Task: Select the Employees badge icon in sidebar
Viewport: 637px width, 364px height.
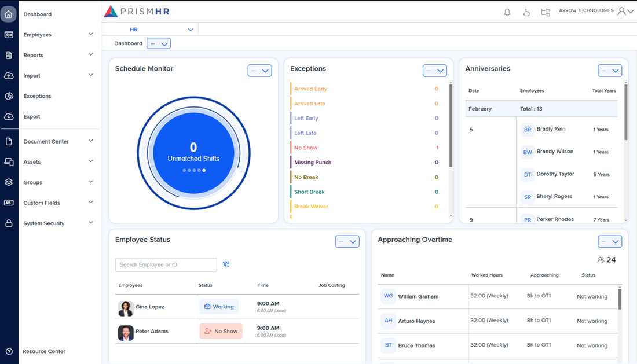Action: coord(9,35)
